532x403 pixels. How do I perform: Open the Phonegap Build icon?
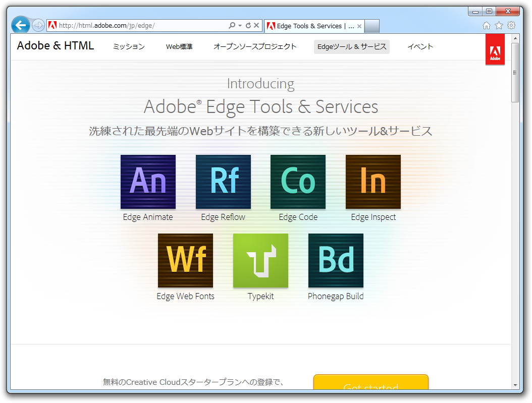tap(335, 260)
